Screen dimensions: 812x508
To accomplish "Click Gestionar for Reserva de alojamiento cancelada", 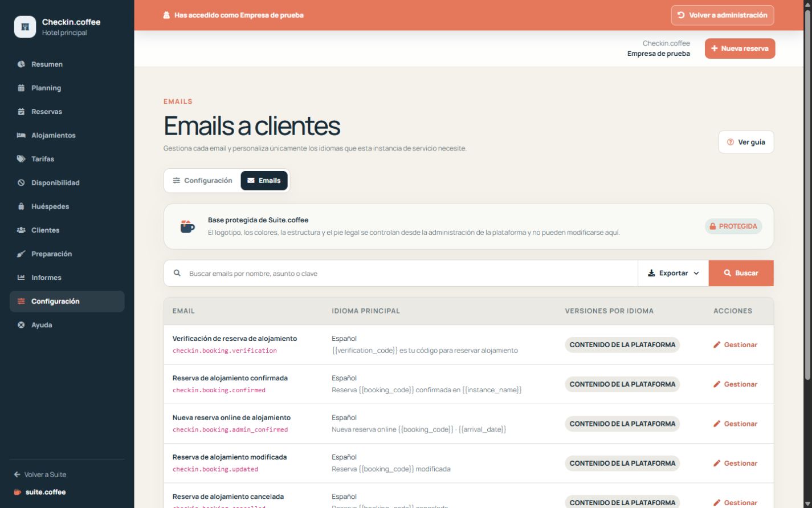I will (735, 502).
